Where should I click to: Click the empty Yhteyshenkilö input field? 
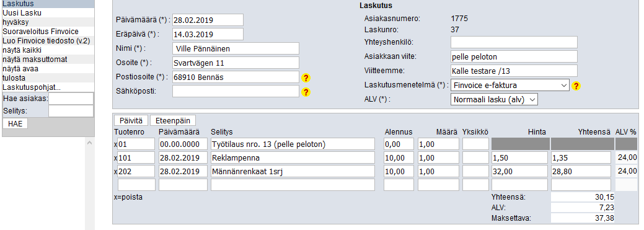coord(514,42)
